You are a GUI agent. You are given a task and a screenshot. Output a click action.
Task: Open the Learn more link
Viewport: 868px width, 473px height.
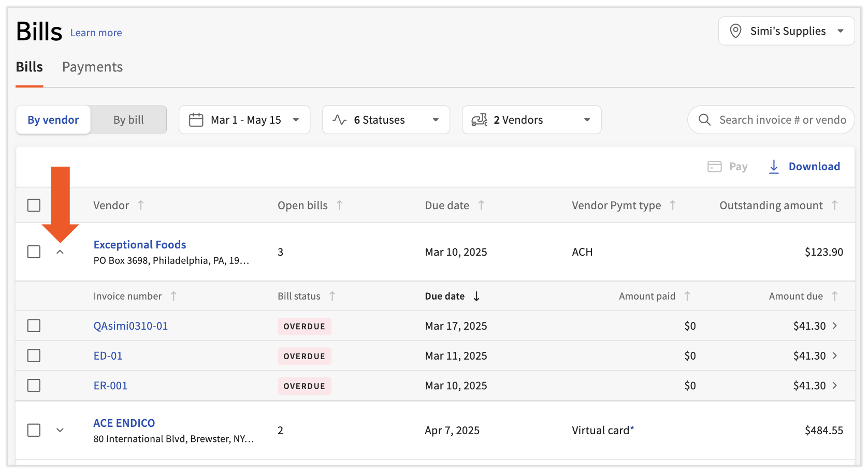pos(96,33)
